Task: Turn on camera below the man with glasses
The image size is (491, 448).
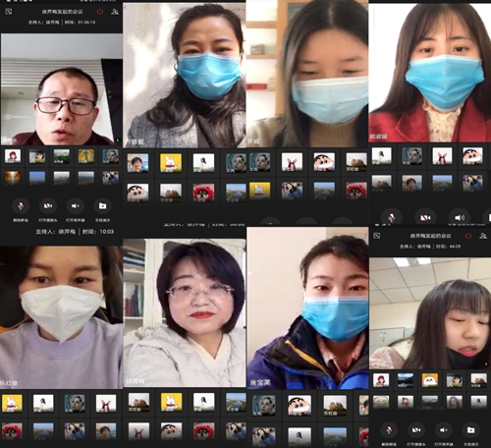Action: click(x=48, y=206)
